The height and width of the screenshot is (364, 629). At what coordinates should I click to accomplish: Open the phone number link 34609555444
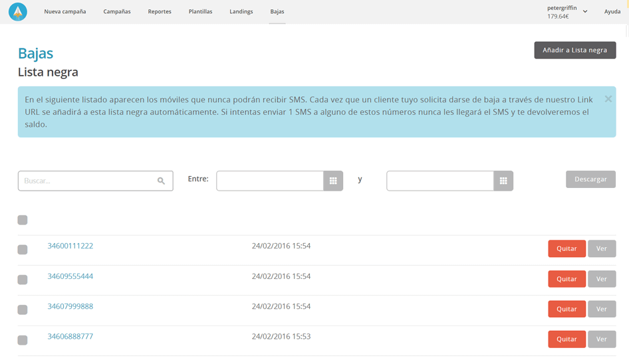(70, 276)
